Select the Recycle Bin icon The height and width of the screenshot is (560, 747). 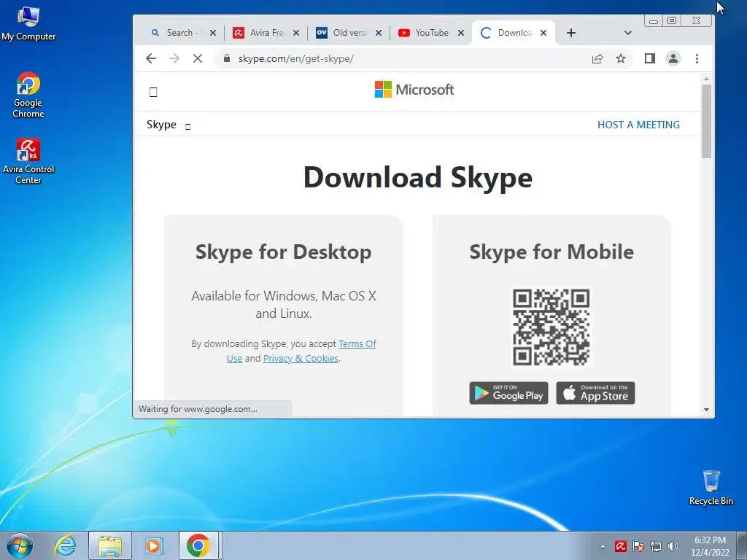[711, 488]
